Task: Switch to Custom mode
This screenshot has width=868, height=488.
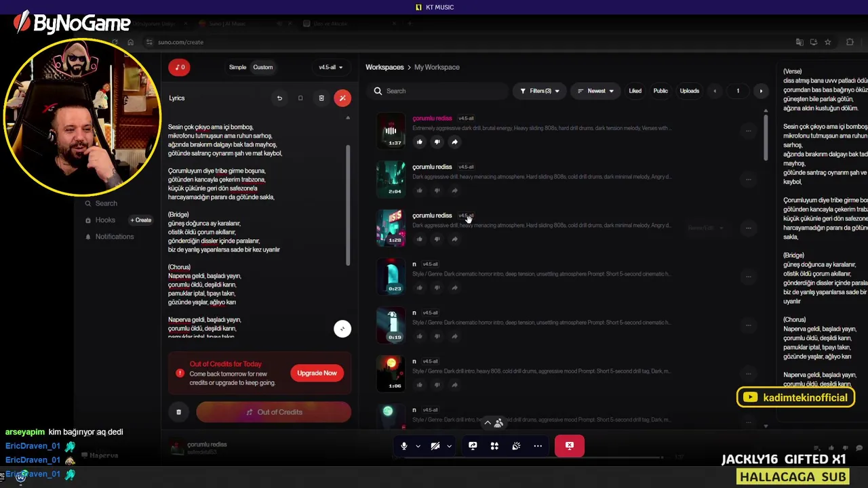Action: click(263, 67)
